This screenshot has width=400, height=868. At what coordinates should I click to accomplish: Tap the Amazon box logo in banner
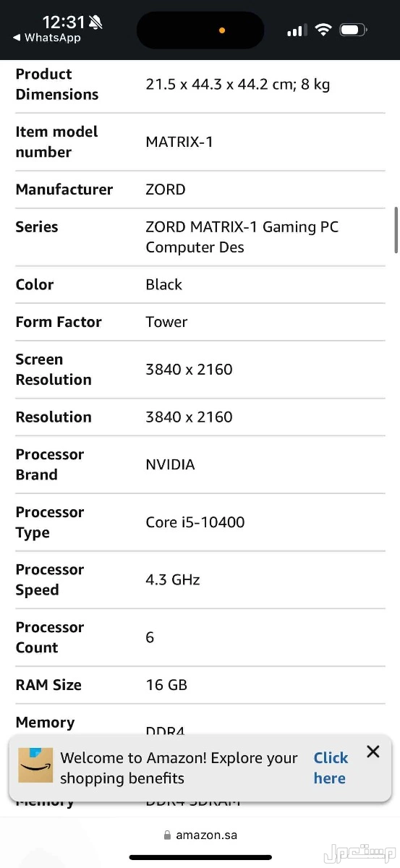(35, 766)
